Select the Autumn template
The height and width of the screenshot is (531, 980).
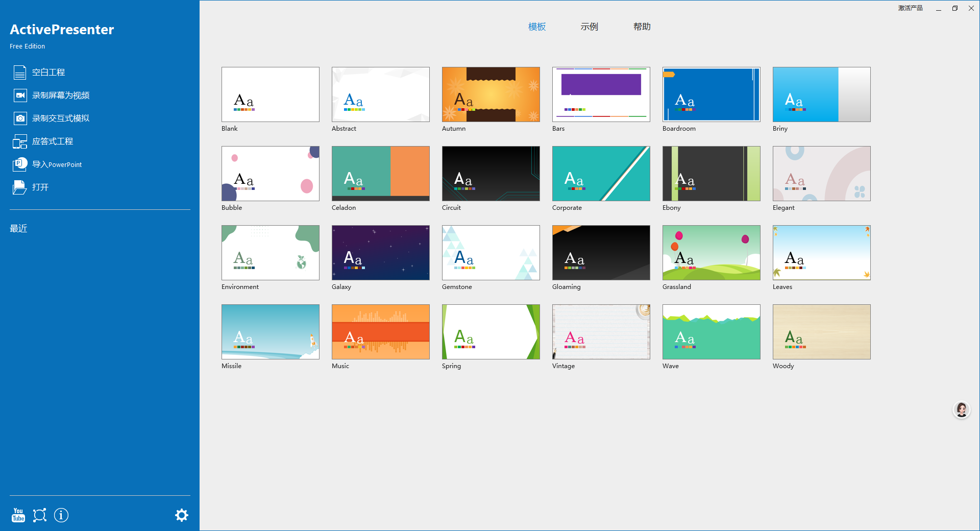pyautogui.click(x=491, y=94)
